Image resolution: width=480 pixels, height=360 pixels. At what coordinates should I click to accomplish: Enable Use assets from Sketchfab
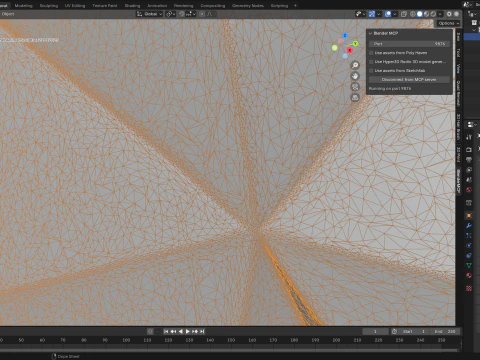click(371, 71)
